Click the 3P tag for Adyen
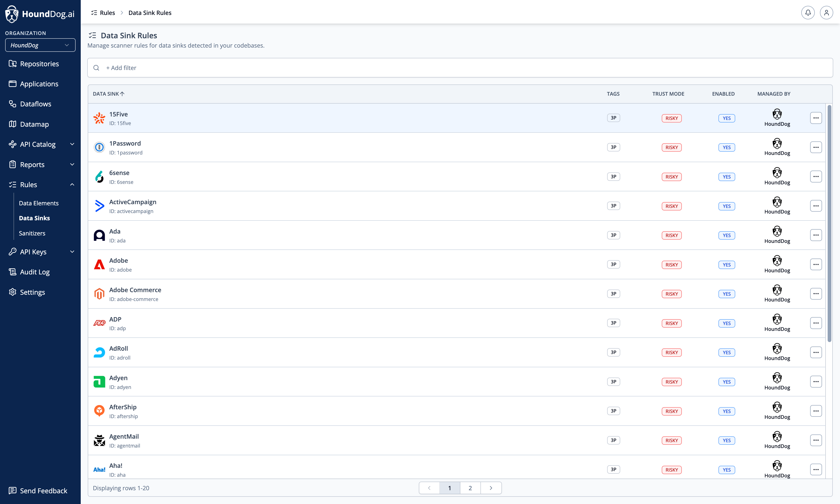Screen dimensions: 840x504 (613, 382)
